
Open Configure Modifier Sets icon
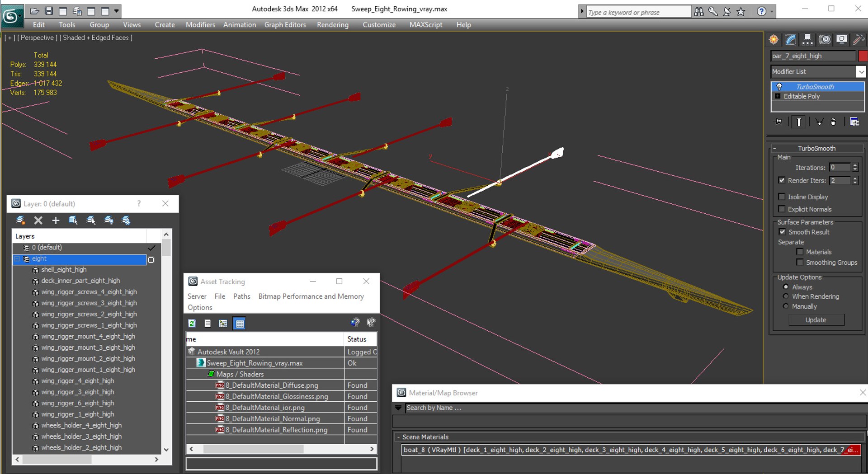pos(854,122)
